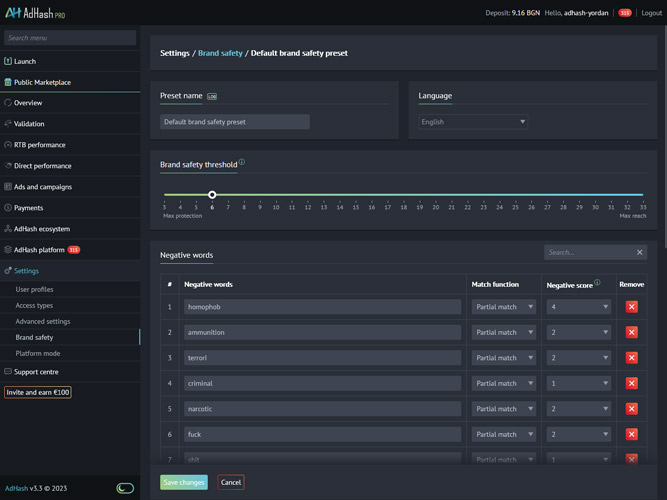The width and height of the screenshot is (667, 500).
Task: Click the info icon beside Brand safety threshold
Action: tap(242, 161)
